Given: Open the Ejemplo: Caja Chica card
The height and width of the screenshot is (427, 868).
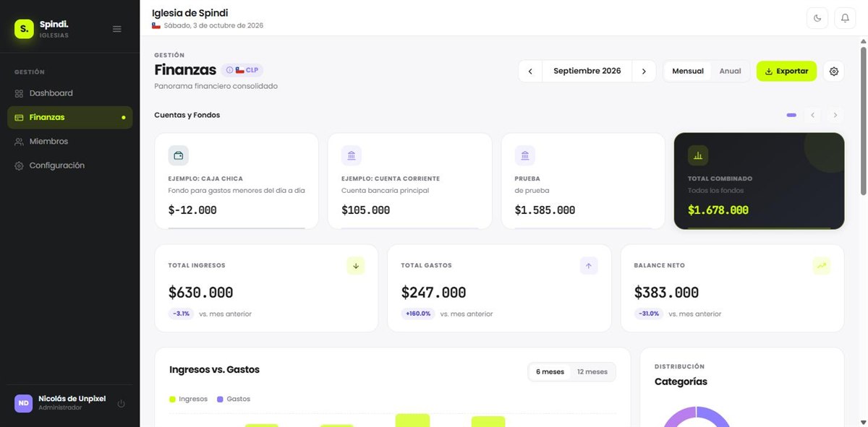Looking at the screenshot, I should pos(237,181).
